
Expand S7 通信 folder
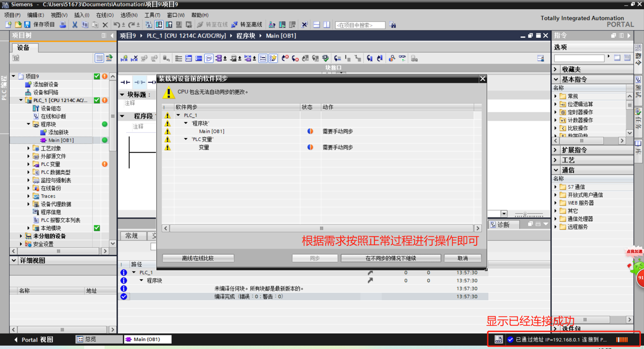[556, 187]
